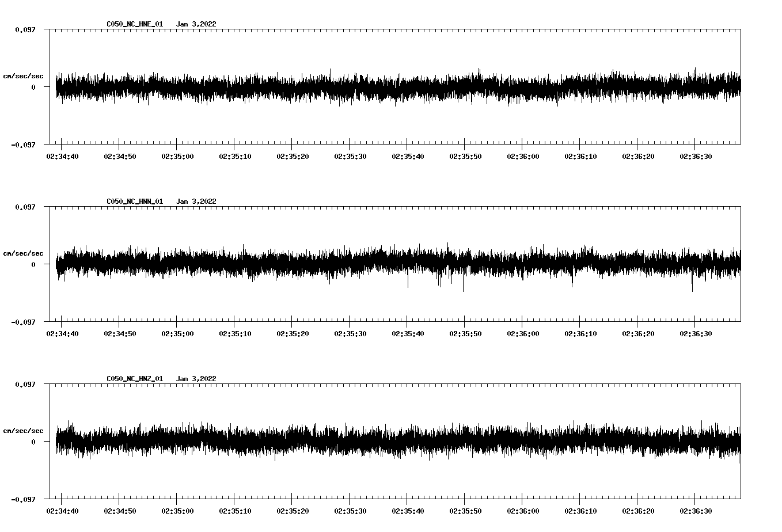This screenshot has height=532, width=782.
Task: Click the C050_NC_HNZ_01 channel title
Action: pyautogui.click(x=135, y=379)
